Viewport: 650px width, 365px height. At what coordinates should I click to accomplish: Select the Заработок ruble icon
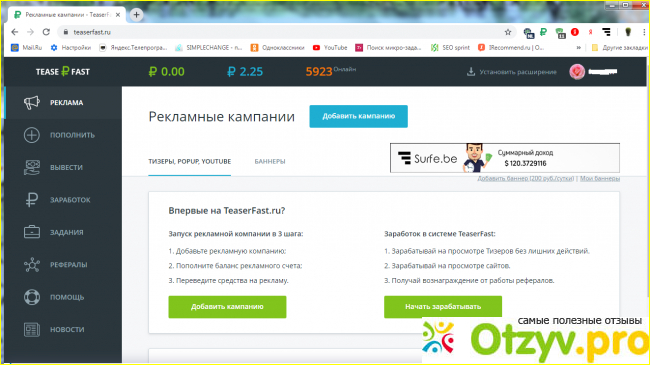32,200
